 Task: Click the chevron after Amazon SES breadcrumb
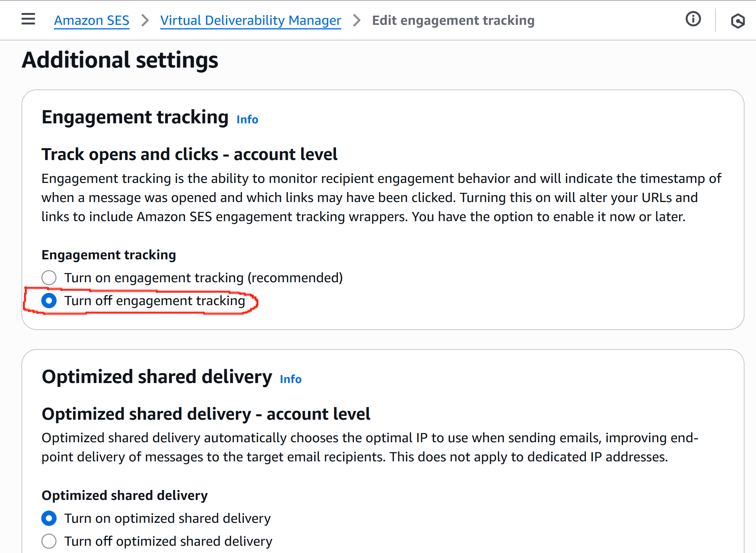145,20
